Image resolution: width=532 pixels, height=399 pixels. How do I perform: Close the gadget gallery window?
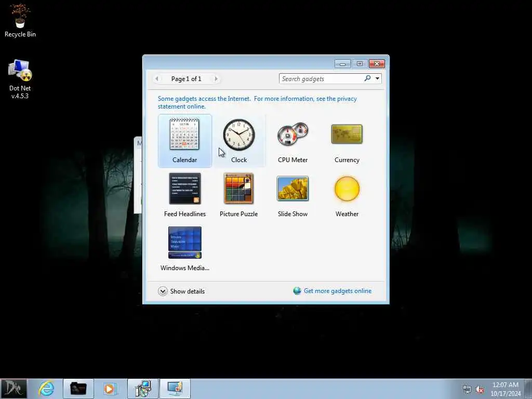click(x=377, y=64)
